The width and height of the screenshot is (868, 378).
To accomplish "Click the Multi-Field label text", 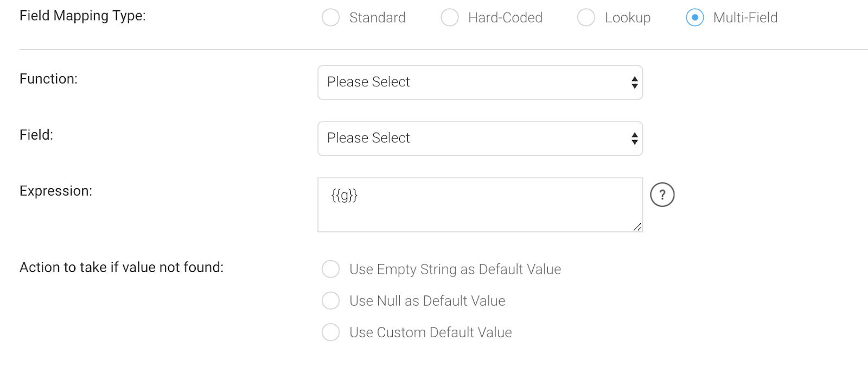I will tap(745, 18).
